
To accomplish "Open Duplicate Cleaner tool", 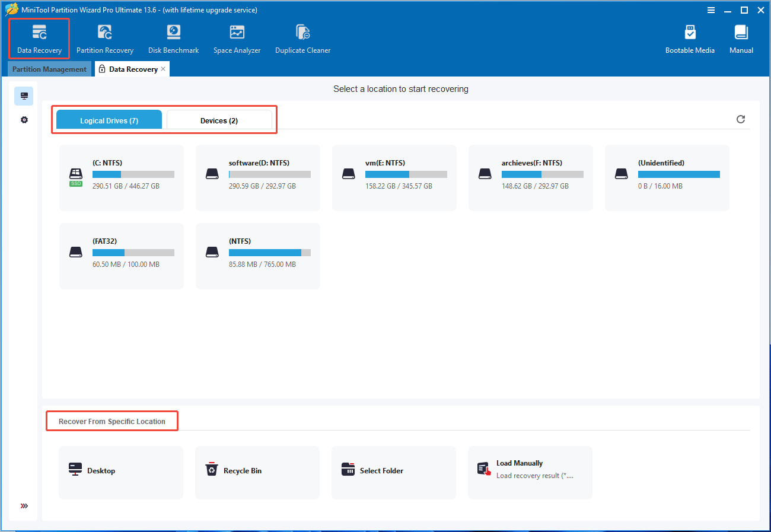I will [x=303, y=39].
